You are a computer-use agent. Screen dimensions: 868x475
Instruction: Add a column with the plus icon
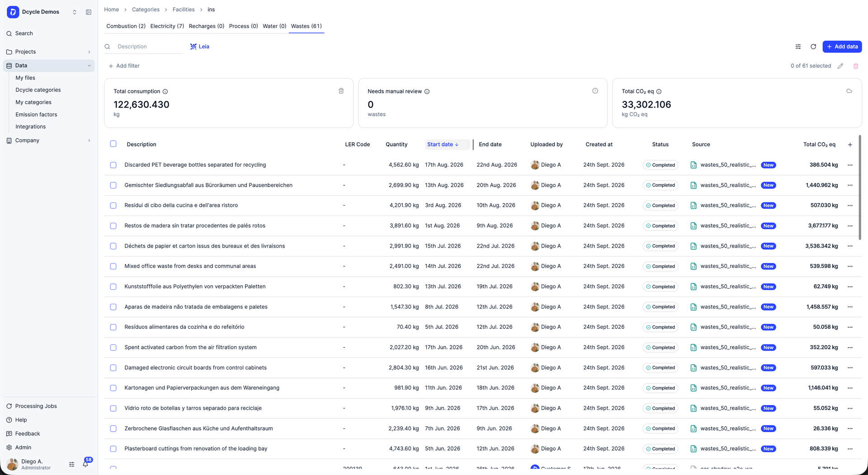850,145
